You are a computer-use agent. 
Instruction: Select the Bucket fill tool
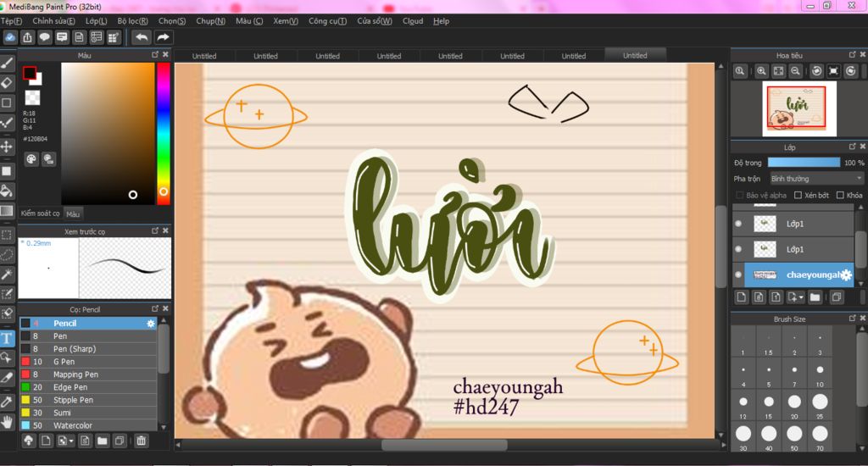(7, 191)
